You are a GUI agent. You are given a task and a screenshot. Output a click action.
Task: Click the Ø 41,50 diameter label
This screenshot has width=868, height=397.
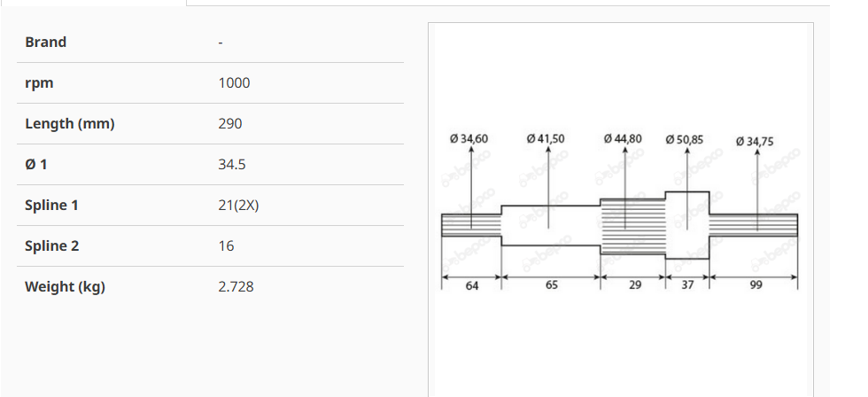click(x=546, y=139)
